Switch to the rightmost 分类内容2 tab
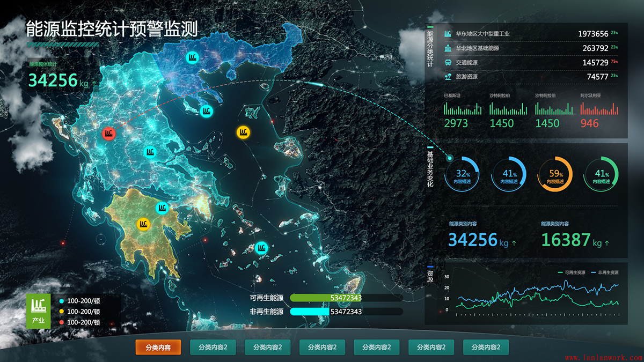This screenshot has height=362, width=644. point(485,348)
